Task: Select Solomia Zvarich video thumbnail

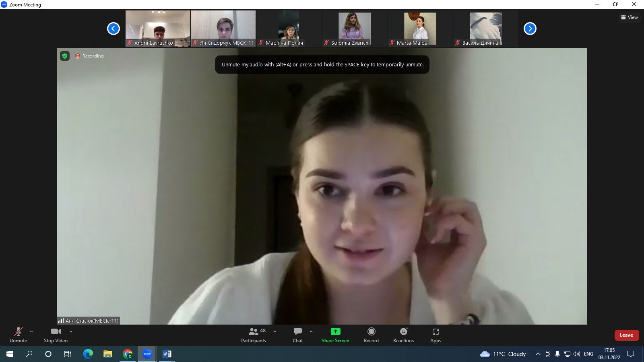Action: click(x=355, y=29)
